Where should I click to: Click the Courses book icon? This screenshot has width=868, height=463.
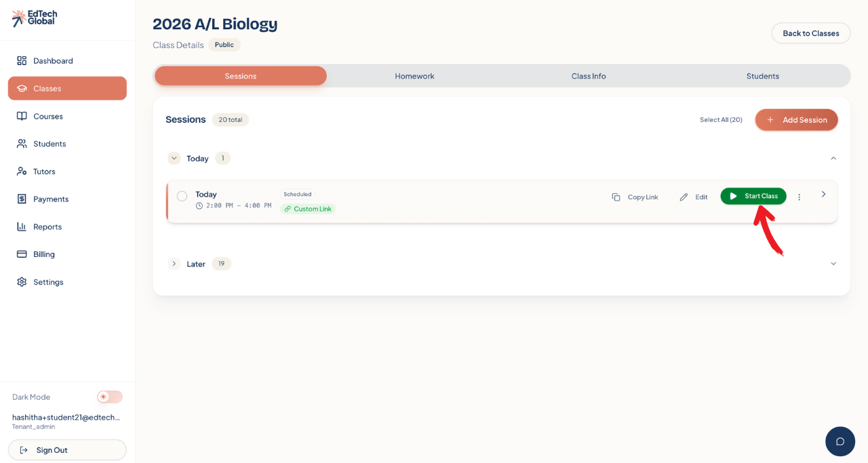click(x=22, y=117)
